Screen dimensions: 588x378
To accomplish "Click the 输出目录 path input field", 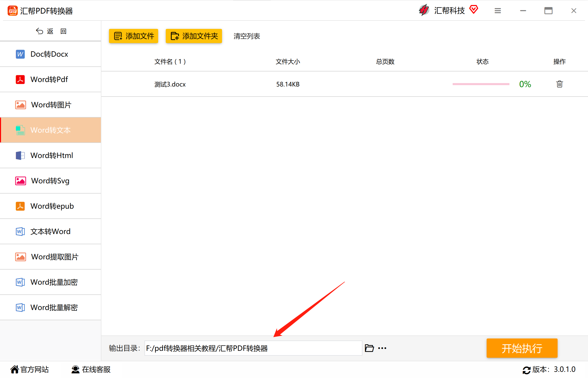I will pyautogui.click(x=253, y=348).
